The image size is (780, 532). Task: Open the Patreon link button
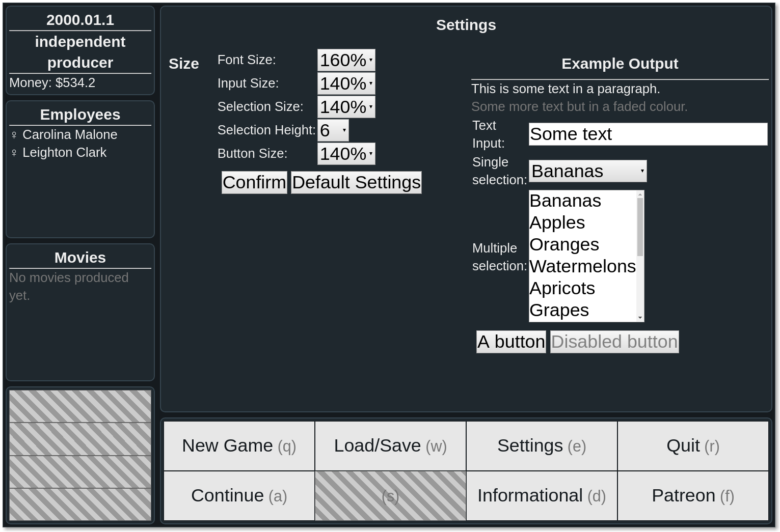(x=693, y=496)
